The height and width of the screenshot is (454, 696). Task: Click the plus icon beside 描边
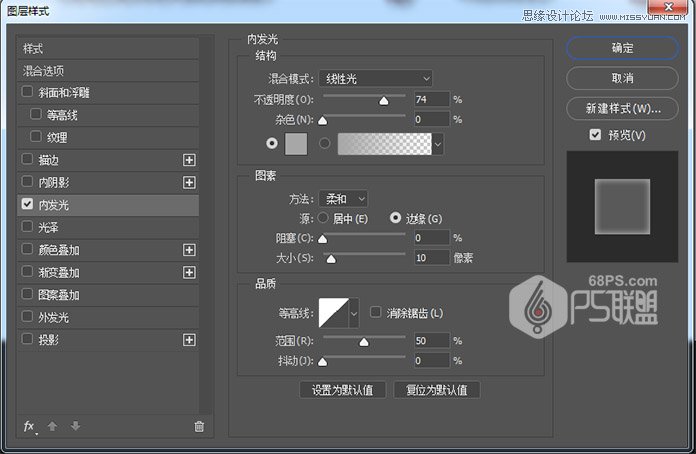(x=189, y=160)
